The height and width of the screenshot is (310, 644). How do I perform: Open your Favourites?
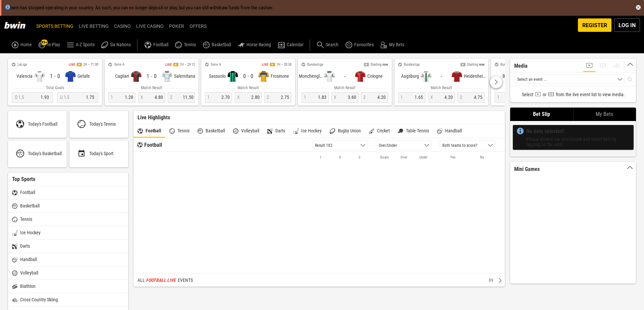pyautogui.click(x=349, y=45)
